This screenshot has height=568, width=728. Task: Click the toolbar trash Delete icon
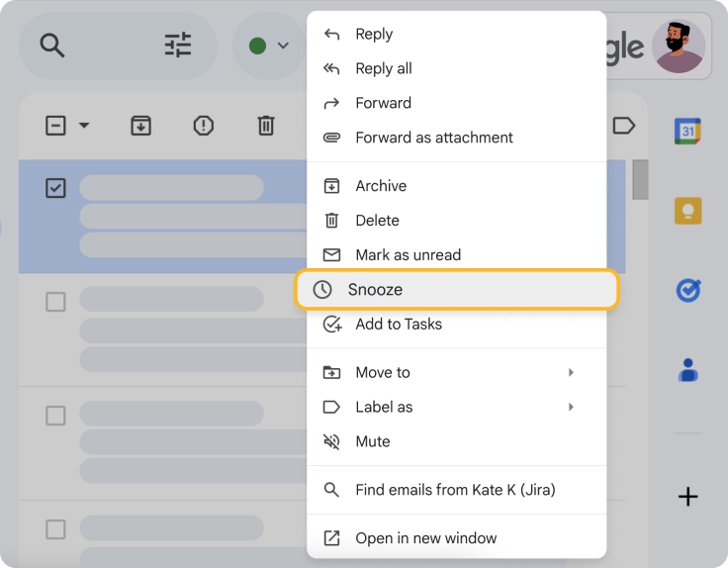(x=266, y=126)
